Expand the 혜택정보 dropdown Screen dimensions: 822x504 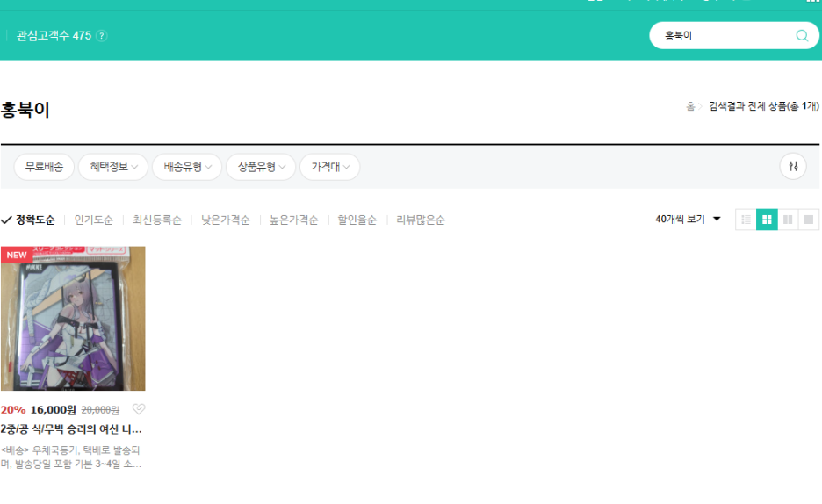tap(113, 167)
